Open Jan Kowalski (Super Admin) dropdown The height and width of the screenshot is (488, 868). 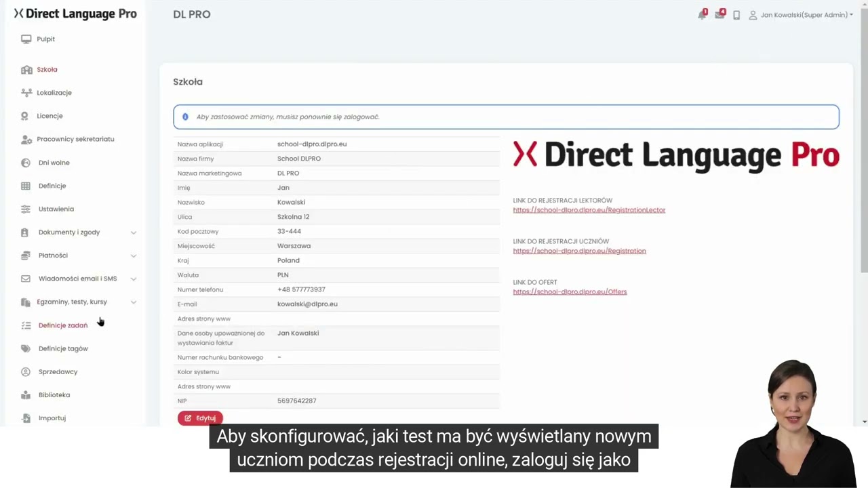point(806,15)
